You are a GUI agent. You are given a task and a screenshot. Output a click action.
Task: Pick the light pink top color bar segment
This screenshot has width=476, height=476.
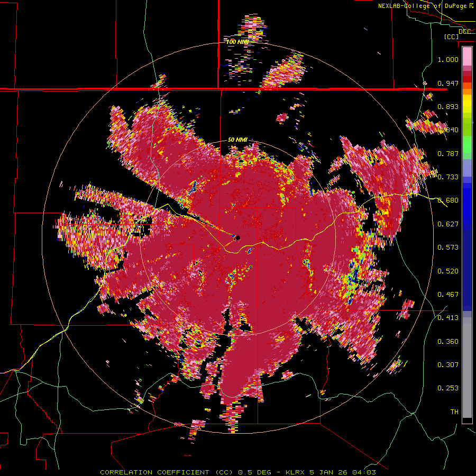pyautogui.click(x=467, y=57)
